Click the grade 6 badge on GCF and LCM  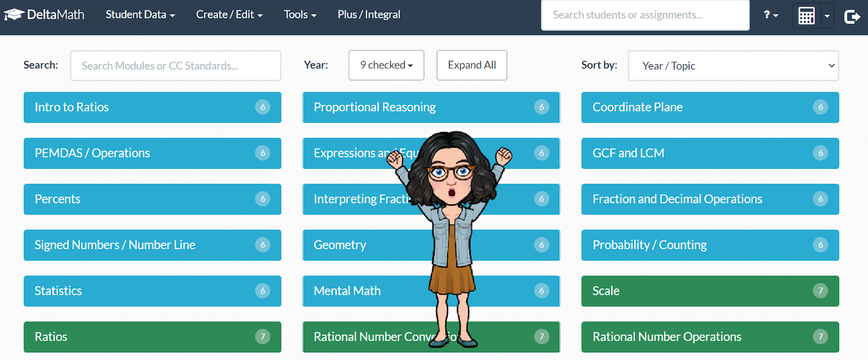tap(820, 153)
